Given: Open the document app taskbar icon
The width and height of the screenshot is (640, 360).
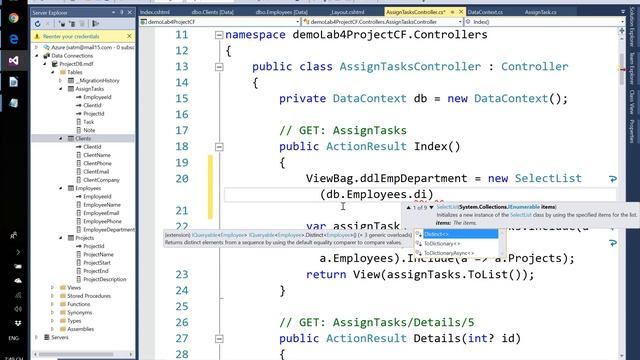Looking at the screenshot, I should click(x=13, y=82).
